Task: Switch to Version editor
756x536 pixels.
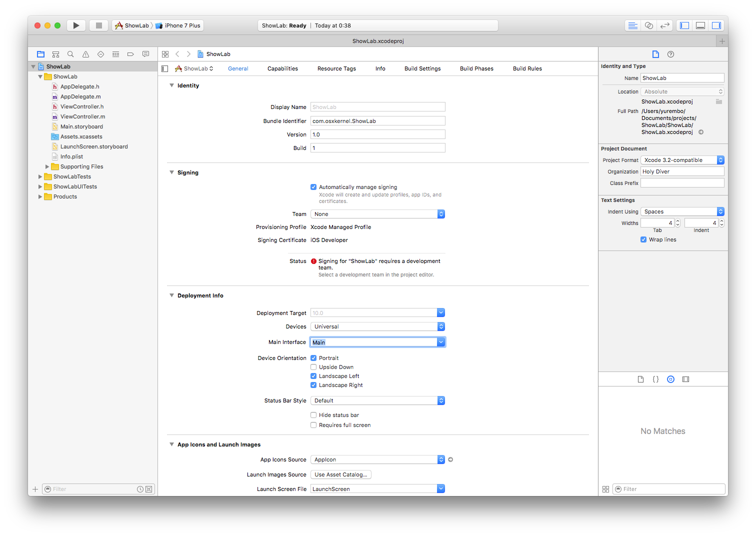Action: point(665,25)
